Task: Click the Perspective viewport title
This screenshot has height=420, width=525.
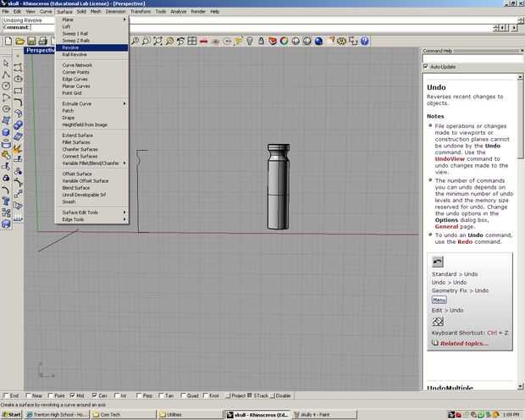Action: tap(40, 50)
